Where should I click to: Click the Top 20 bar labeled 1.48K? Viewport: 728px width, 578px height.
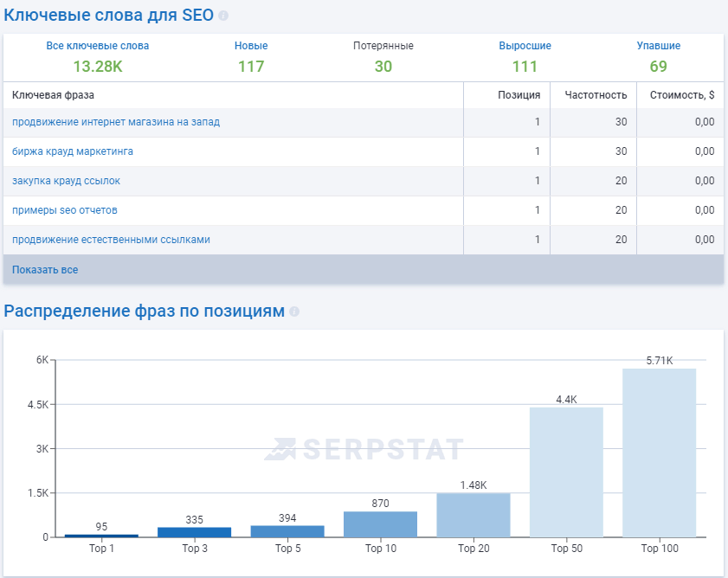473,516
